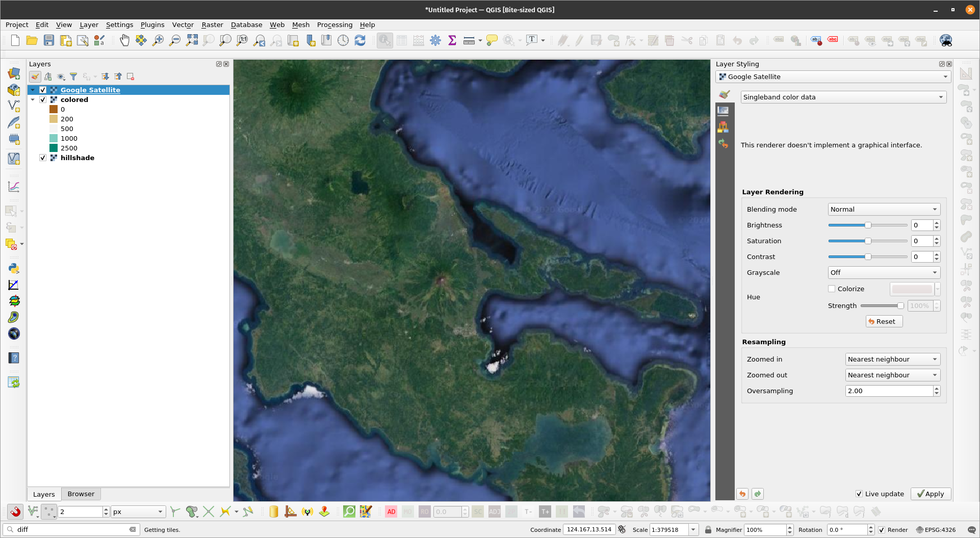Adjust the Brightness slider
The width and height of the screenshot is (980, 538).
(868, 225)
